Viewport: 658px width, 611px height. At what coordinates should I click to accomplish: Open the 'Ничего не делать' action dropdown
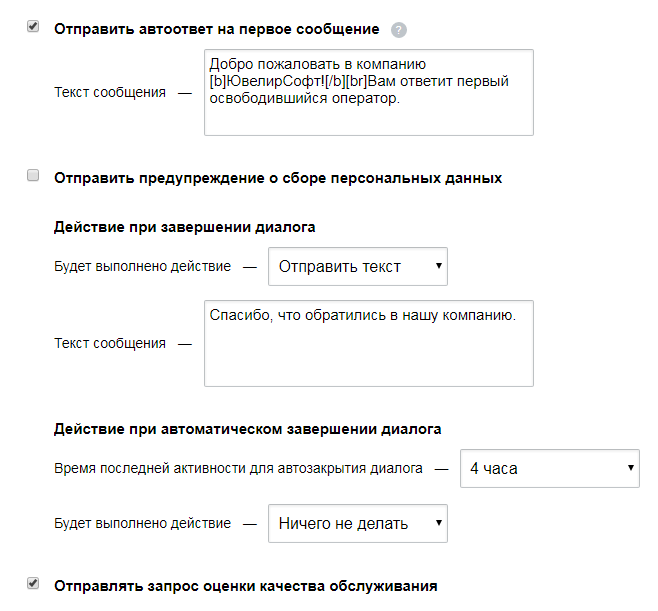coord(358,523)
